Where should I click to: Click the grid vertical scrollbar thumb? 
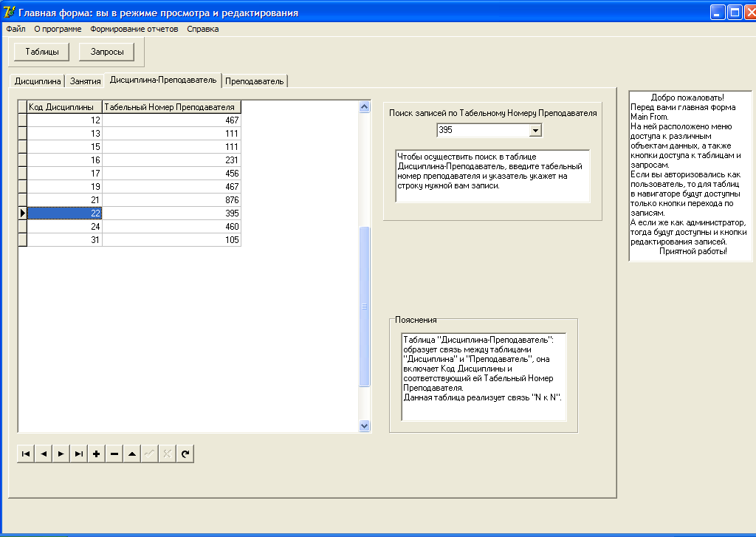(x=365, y=307)
